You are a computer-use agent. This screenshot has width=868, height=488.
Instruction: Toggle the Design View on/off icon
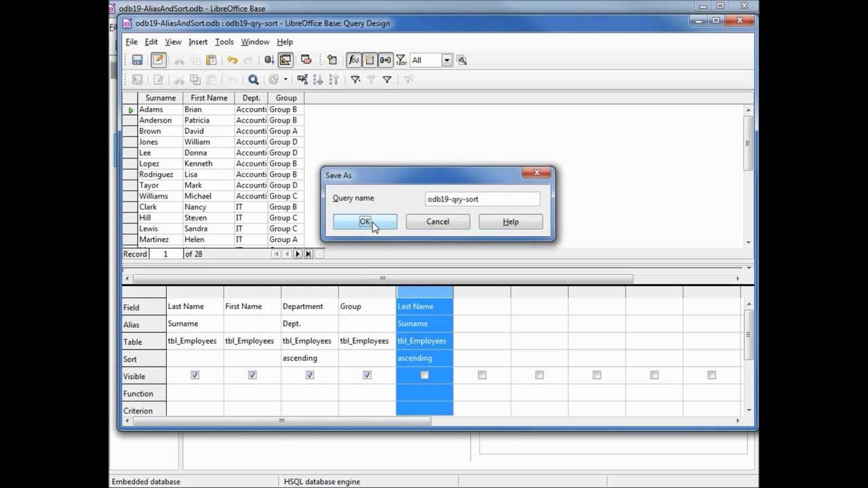(x=285, y=60)
